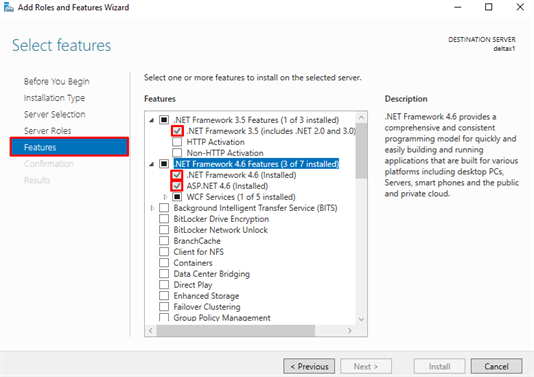Toggle the ASP.NET 4.6 (Installed) checkbox
Image resolution: width=534 pixels, height=377 pixels.
point(177,186)
